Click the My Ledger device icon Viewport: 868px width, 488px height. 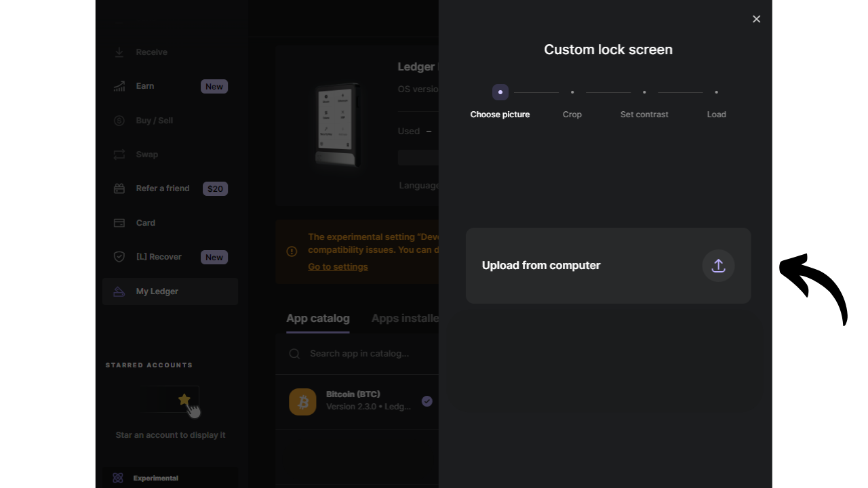119,291
